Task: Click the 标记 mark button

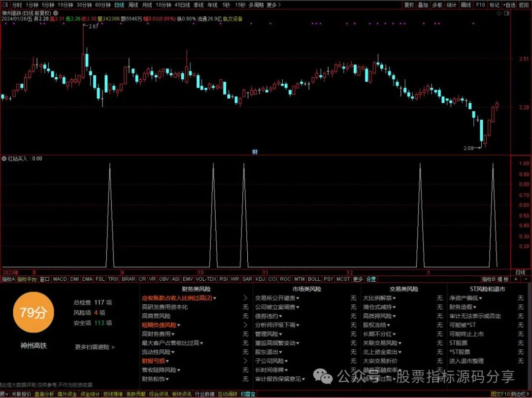Action: (x=495, y=5)
